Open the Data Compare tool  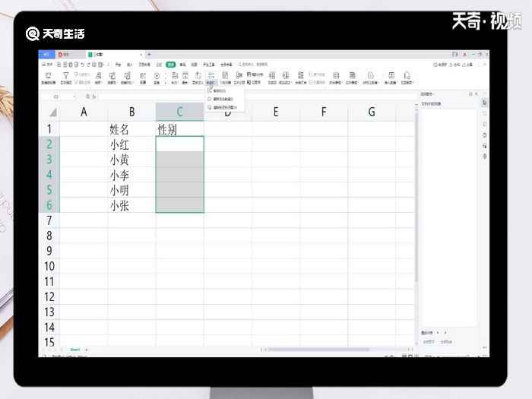pos(127,77)
